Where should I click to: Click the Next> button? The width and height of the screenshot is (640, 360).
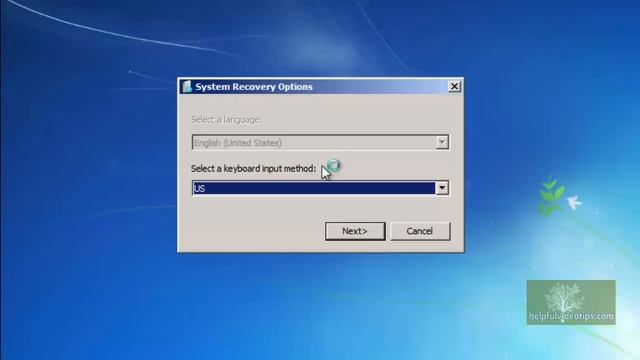355,231
